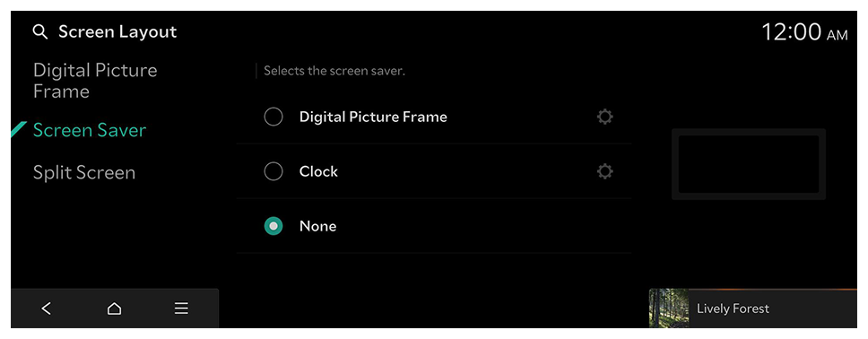Image resolution: width=868 pixels, height=339 pixels.
Task: Open Clock screen saver gear settings
Action: [x=605, y=171]
